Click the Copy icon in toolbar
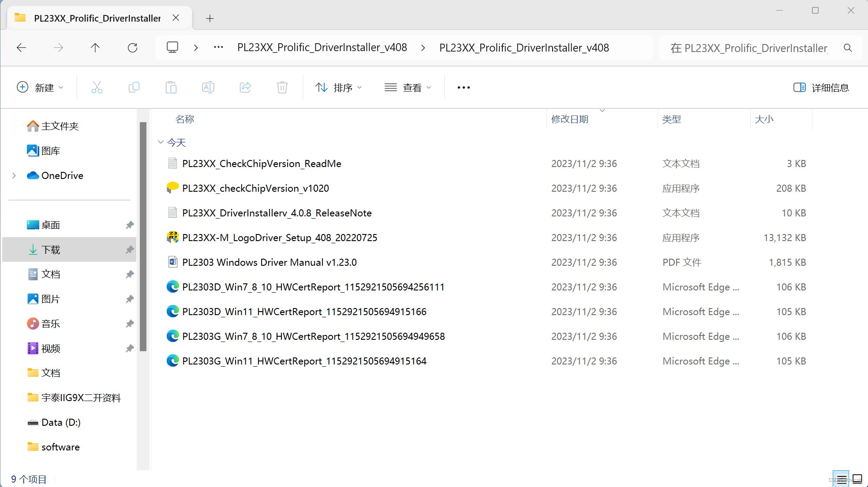 134,87
